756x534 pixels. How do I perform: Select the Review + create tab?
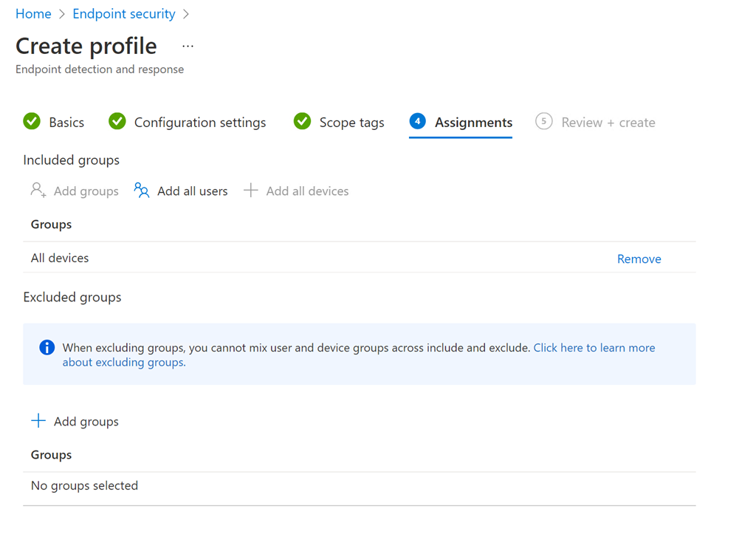608,123
